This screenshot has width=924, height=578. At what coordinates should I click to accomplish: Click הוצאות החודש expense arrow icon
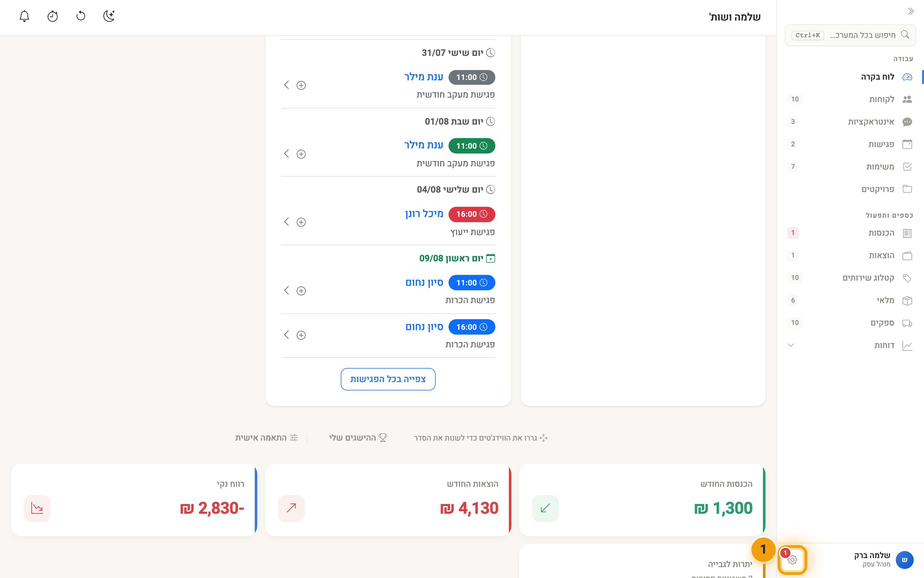point(291,508)
